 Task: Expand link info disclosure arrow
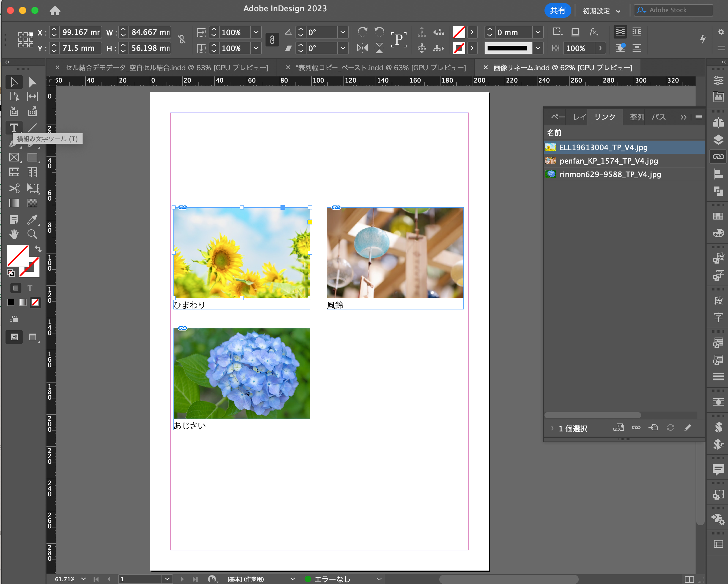pyautogui.click(x=552, y=428)
